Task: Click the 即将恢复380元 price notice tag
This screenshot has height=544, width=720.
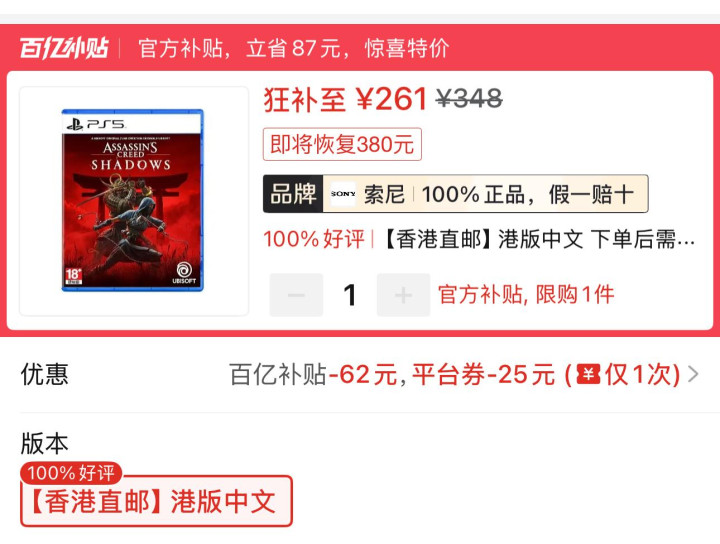Action: 342,145
